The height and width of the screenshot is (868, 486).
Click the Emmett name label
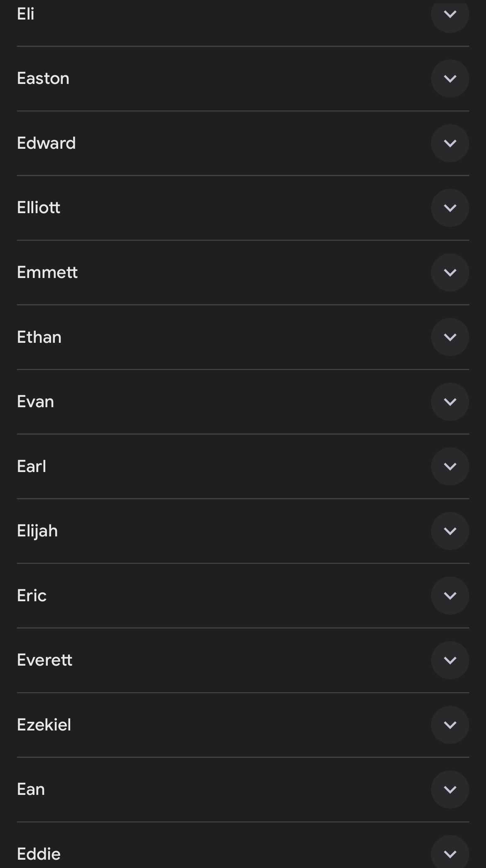(x=47, y=273)
